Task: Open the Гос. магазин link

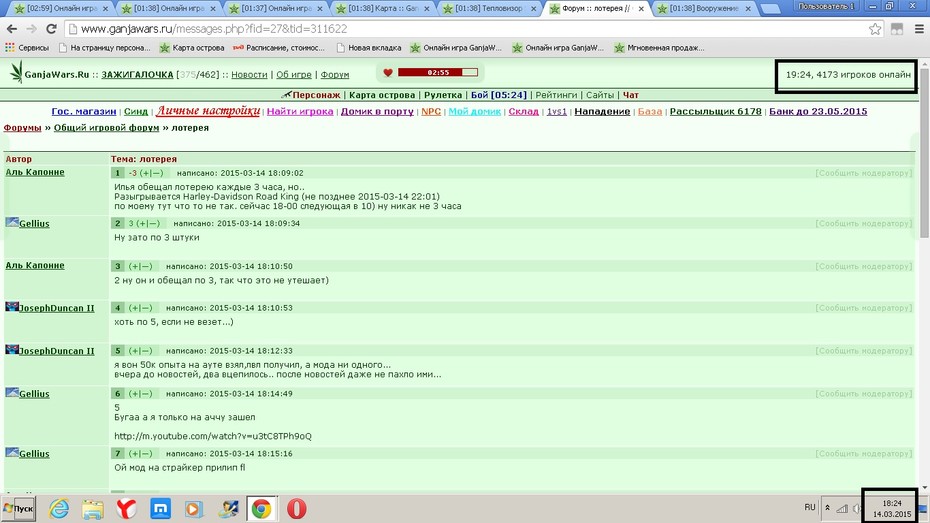Action: pyautogui.click(x=84, y=111)
